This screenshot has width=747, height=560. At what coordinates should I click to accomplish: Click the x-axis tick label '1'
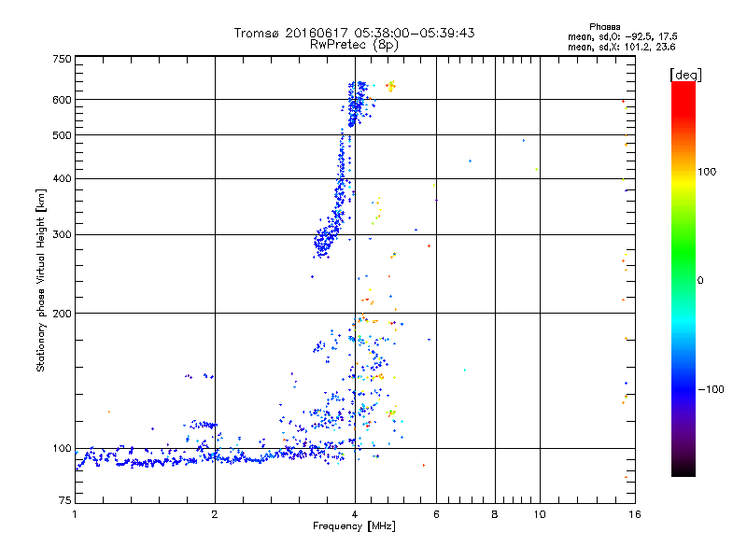pos(75,514)
